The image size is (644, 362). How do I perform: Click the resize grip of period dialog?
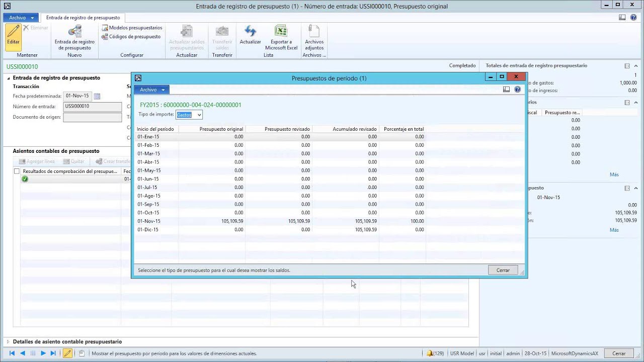522,273
